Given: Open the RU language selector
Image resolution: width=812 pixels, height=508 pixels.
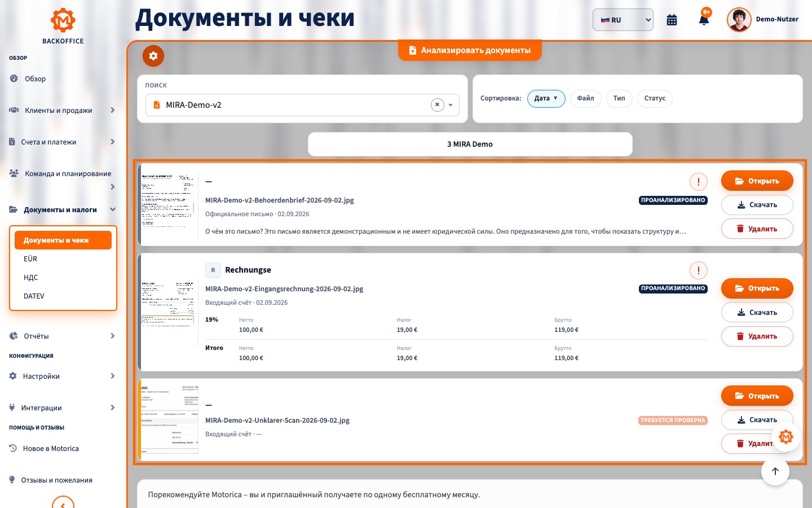Looking at the screenshot, I should tap(623, 20).
